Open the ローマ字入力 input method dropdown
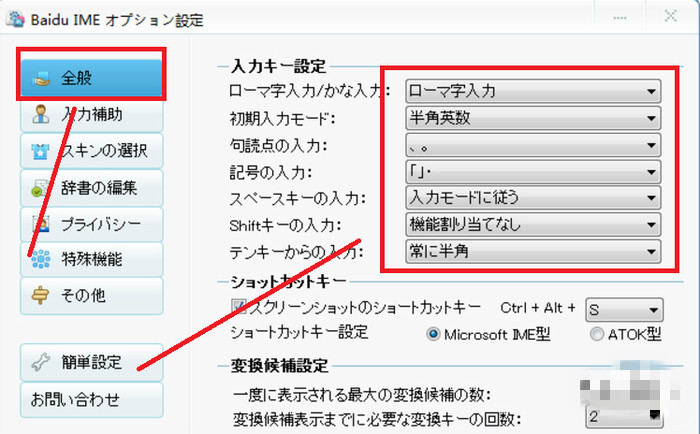The width and height of the screenshot is (700, 434). 533,91
